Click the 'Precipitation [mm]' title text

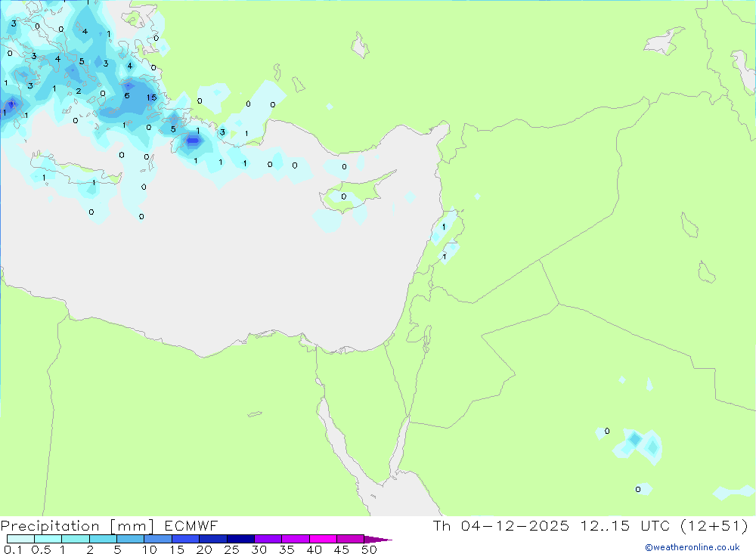pos(77,526)
